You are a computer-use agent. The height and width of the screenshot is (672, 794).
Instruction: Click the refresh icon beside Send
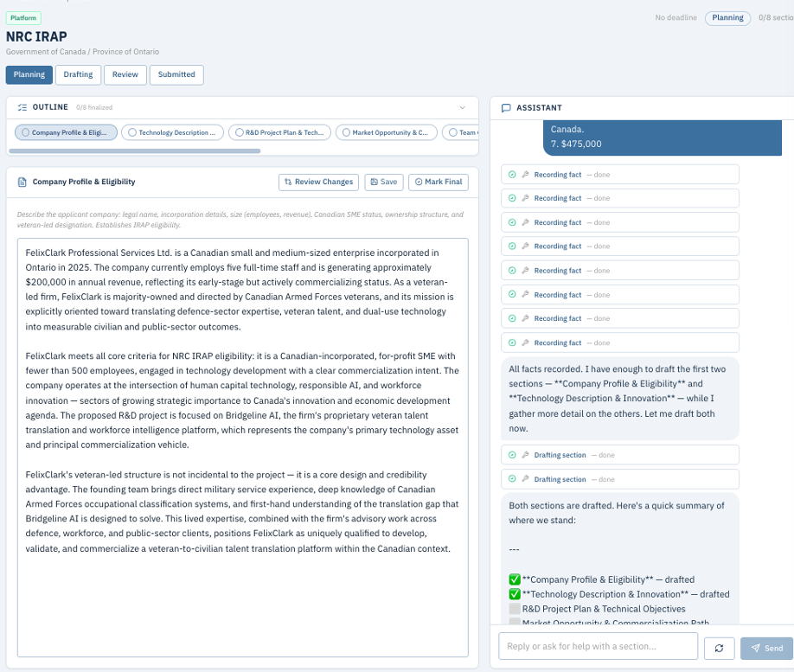[x=719, y=648]
